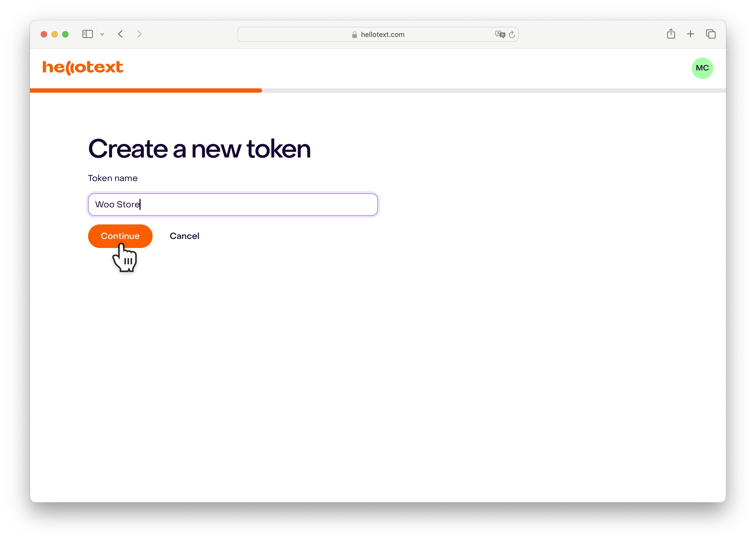Screen dimensions: 756x542
Task: Click the lock icon beside hellotext.com
Action: [x=354, y=35]
